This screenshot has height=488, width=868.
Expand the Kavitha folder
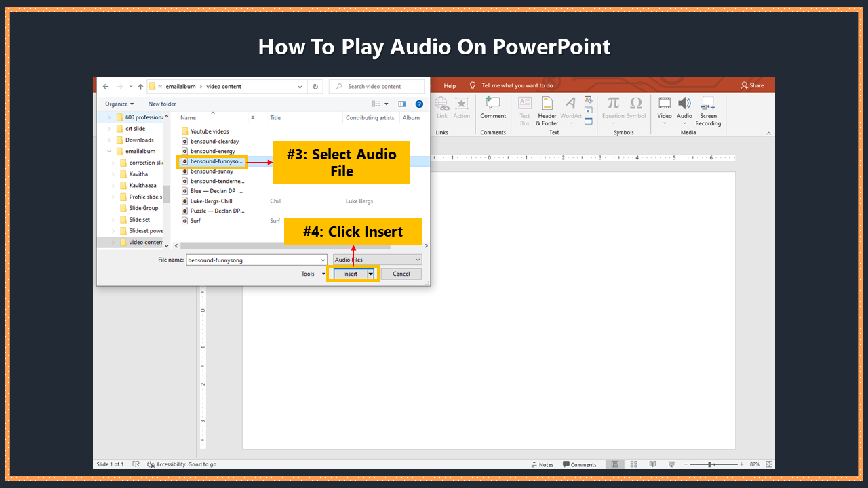pos(114,174)
